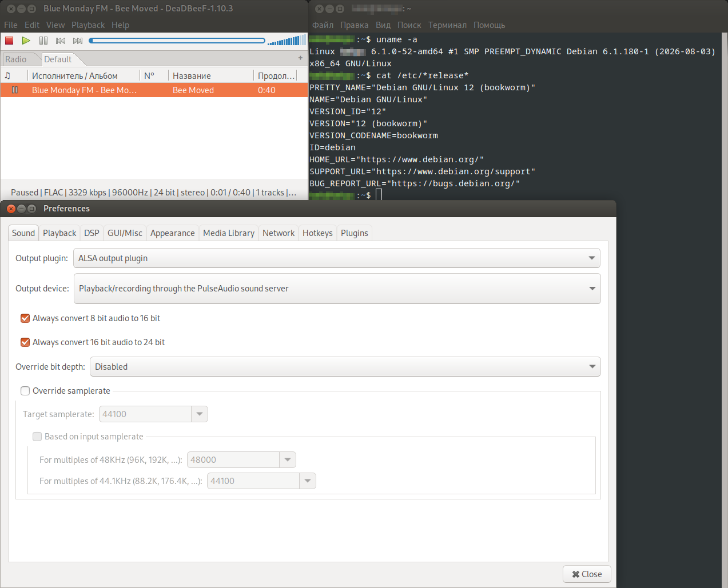Open the Output plugin dropdown
The image size is (728, 588).
click(x=337, y=258)
